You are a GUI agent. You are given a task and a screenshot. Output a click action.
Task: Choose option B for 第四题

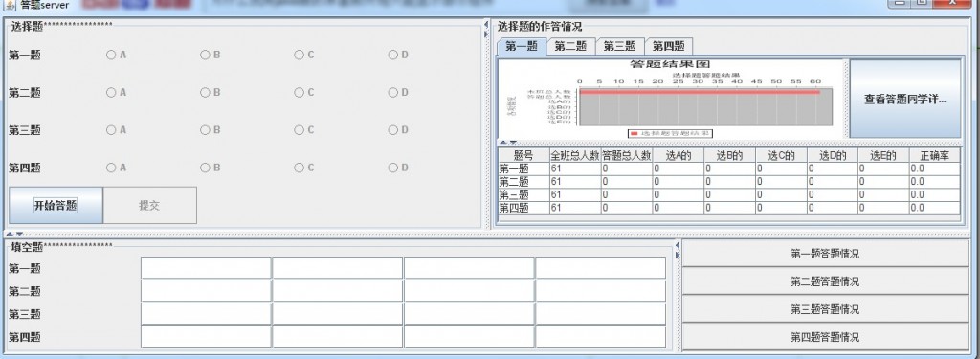(x=210, y=168)
